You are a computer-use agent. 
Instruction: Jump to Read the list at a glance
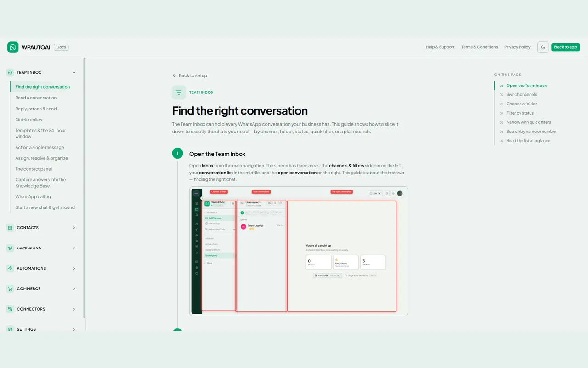pyautogui.click(x=528, y=141)
